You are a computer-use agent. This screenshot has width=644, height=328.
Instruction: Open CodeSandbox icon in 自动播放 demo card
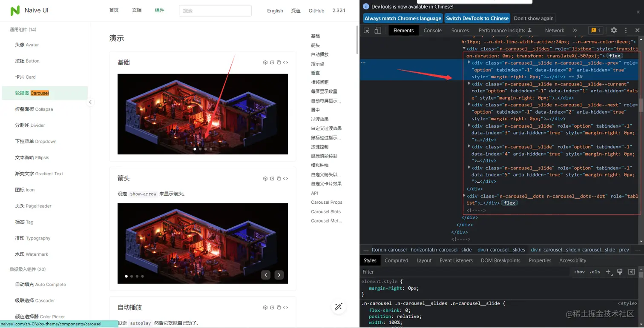(x=265, y=308)
